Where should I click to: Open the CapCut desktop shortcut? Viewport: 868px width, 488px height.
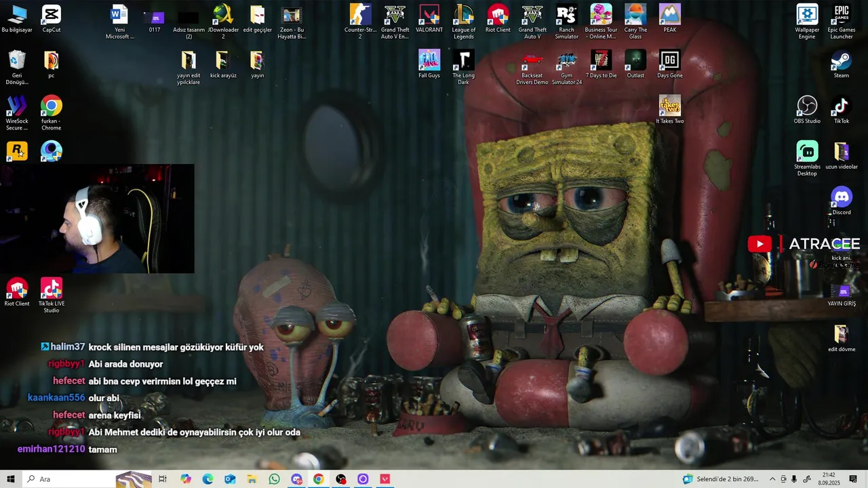point(51,19)
